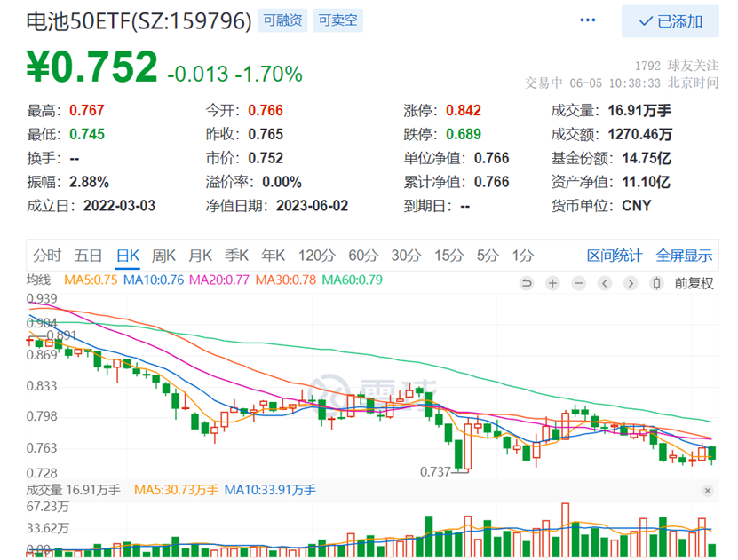Click the 市价 value 0.752
738x560 pixels.
266,158
